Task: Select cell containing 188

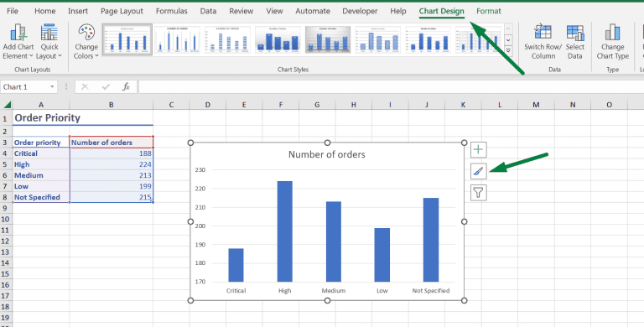Action: 112,153
